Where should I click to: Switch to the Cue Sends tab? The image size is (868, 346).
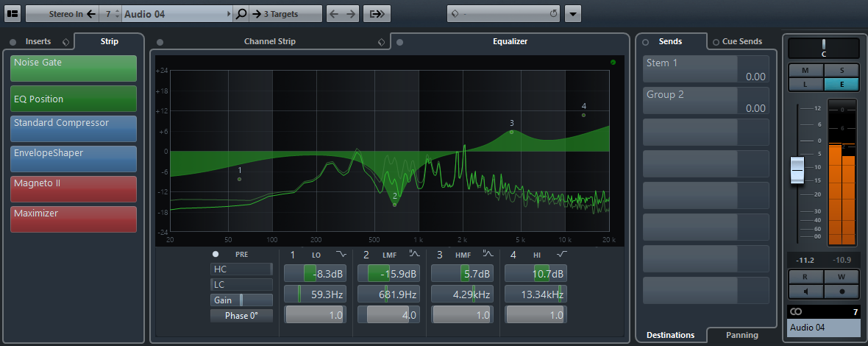click(x=741, y=41)
